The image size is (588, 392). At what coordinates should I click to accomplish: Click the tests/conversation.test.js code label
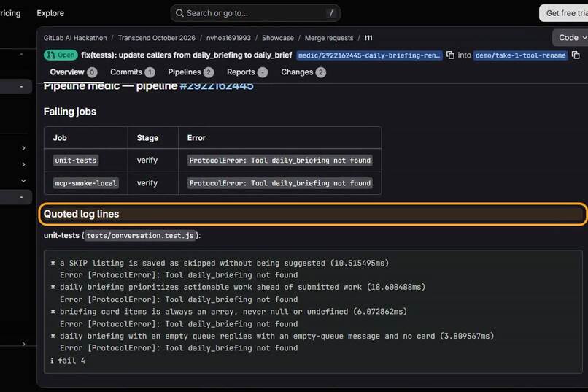point(140,236)
